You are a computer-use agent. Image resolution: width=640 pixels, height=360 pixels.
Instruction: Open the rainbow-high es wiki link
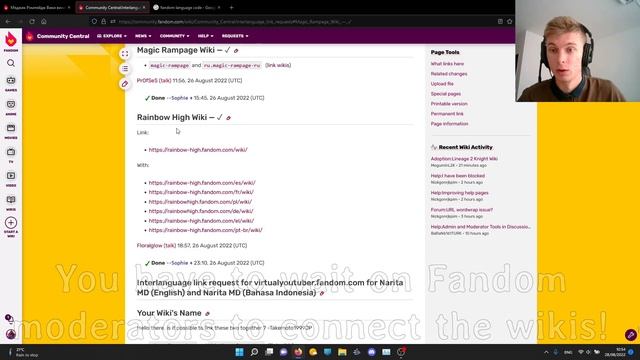point(202,183)
